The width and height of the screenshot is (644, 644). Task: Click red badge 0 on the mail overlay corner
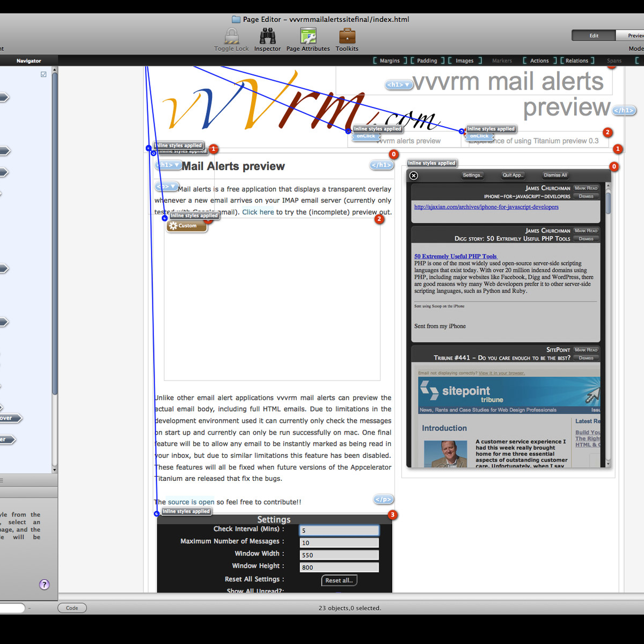[614, 166]
